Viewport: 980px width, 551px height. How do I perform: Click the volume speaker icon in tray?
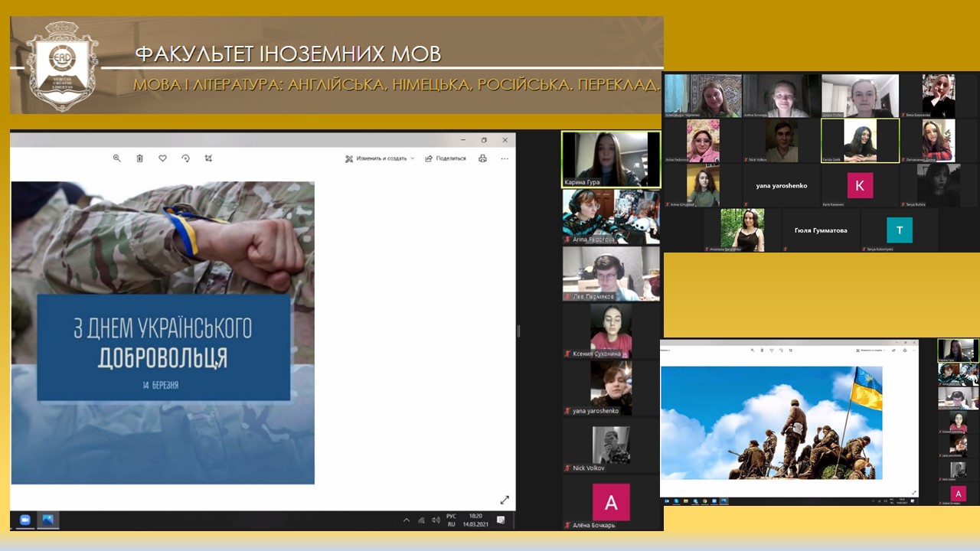tap(436, 520)
